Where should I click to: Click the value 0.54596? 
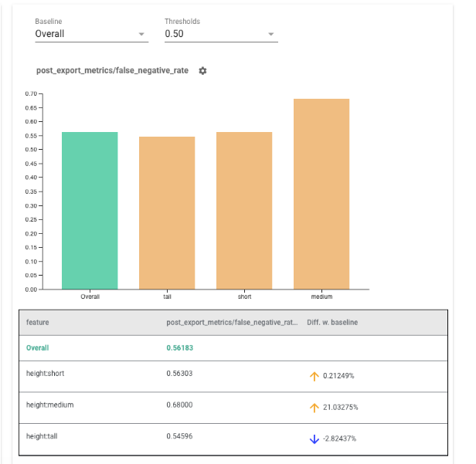click(179, 436)
